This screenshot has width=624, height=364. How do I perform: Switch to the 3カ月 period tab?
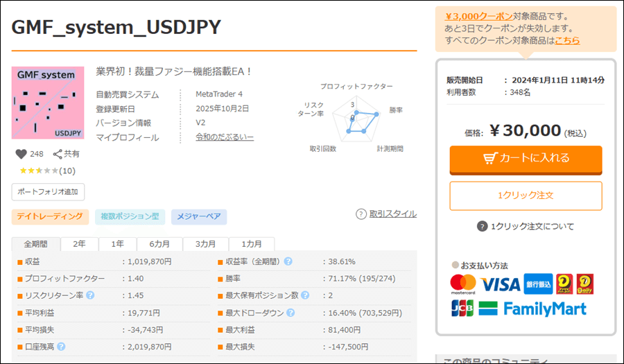(x=205, y=244)
